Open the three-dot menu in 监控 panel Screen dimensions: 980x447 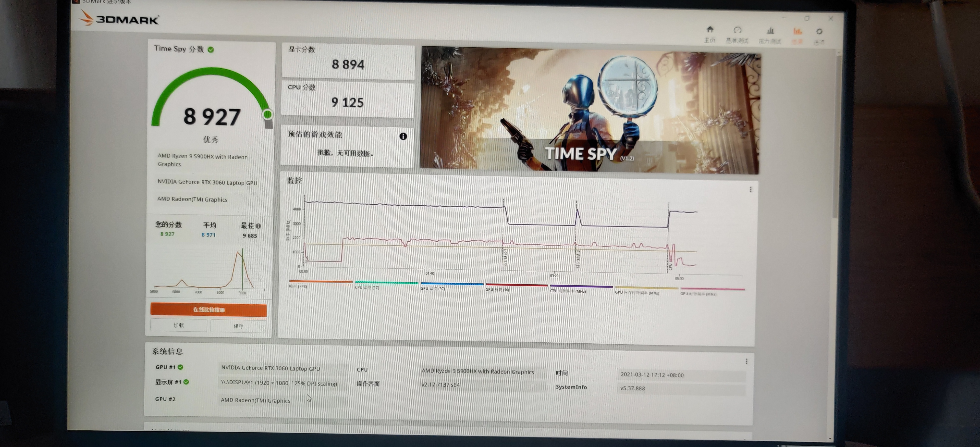tap(751, 189)
